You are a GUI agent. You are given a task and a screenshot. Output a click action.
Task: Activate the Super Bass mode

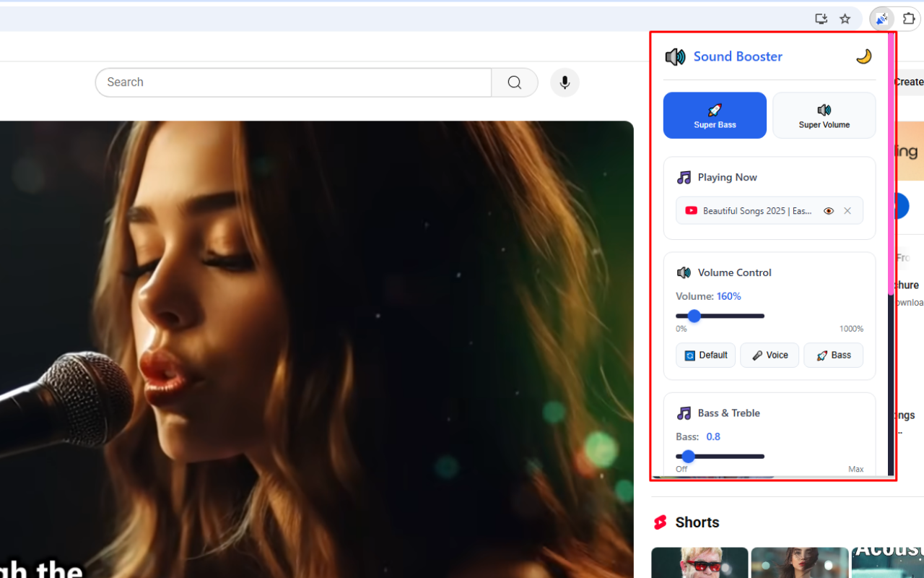(715, 115)
